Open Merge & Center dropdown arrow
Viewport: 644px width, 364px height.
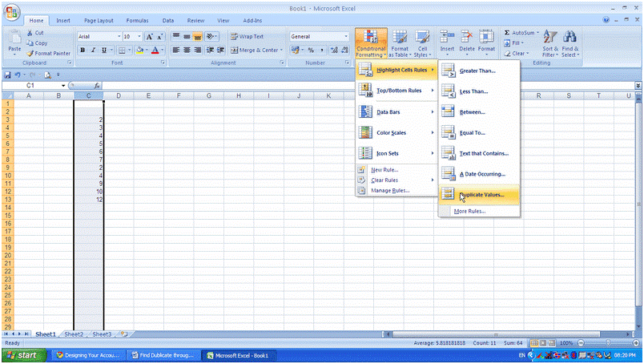[x=281, y=51]
